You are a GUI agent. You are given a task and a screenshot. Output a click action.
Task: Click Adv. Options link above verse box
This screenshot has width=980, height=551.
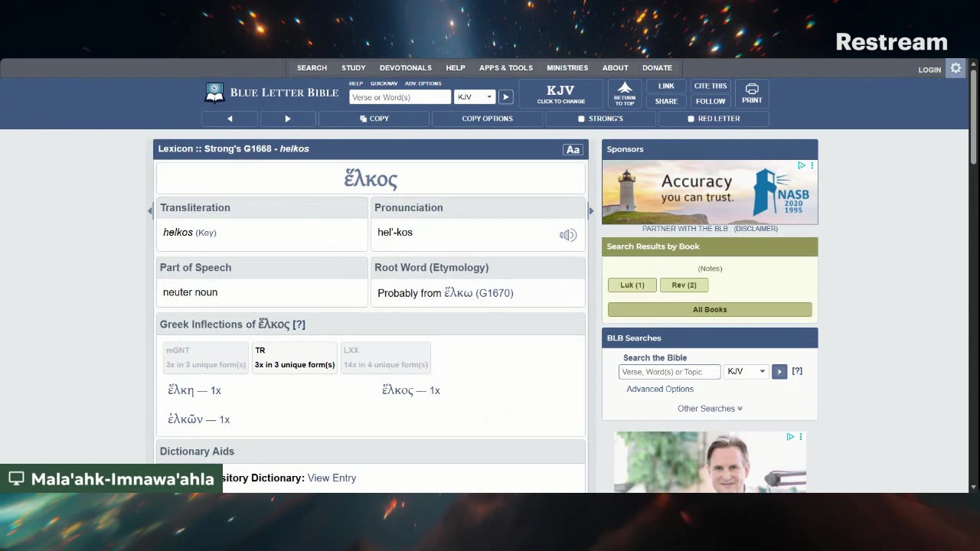[x=423, y=83]
